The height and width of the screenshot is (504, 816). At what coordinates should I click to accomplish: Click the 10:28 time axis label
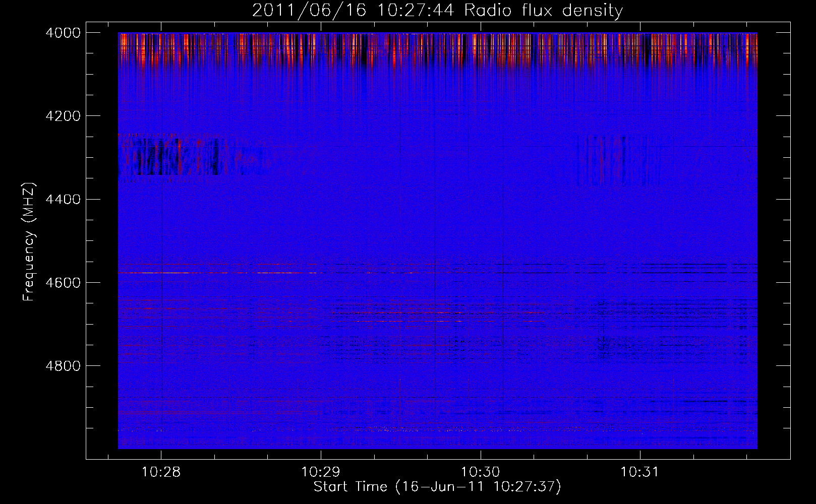click(161, 472)
